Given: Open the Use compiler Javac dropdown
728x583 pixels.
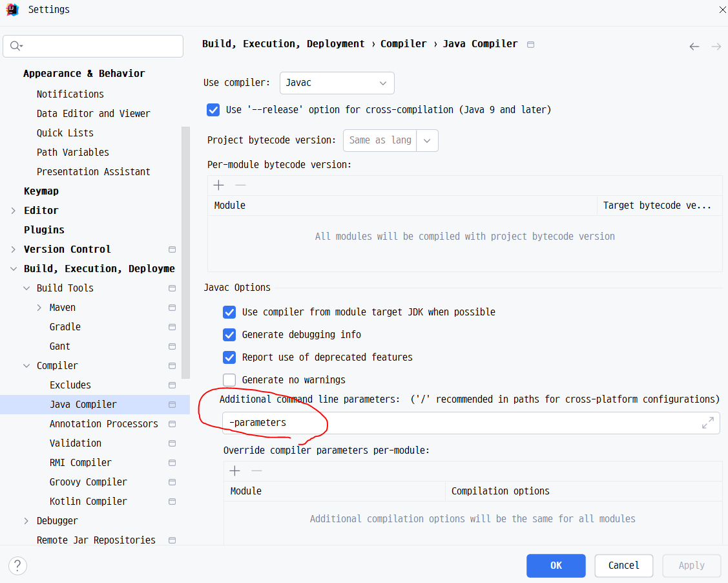Looking at the screenshot, I should point(337,83).
